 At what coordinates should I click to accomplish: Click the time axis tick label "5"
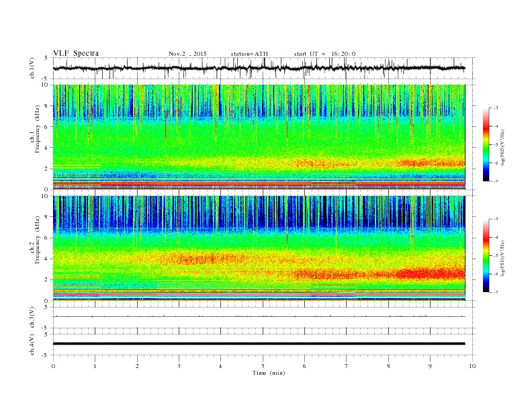click(263, 366)
